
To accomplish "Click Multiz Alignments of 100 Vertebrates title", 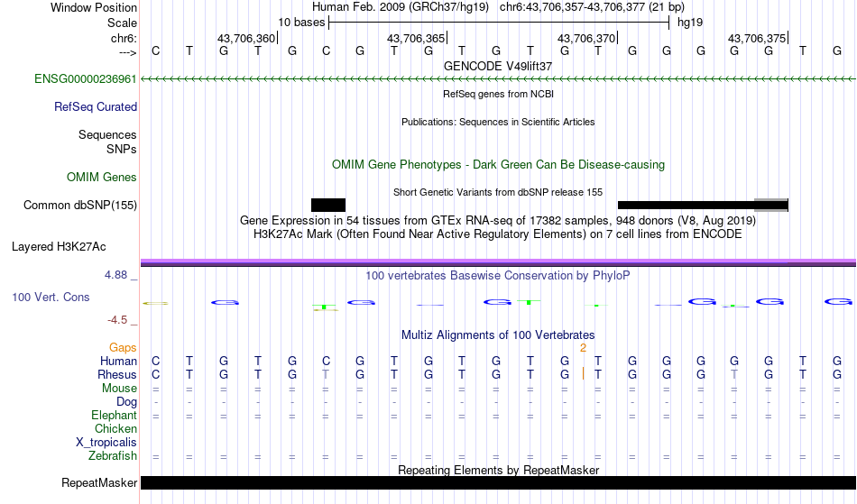I will (498, 334).
